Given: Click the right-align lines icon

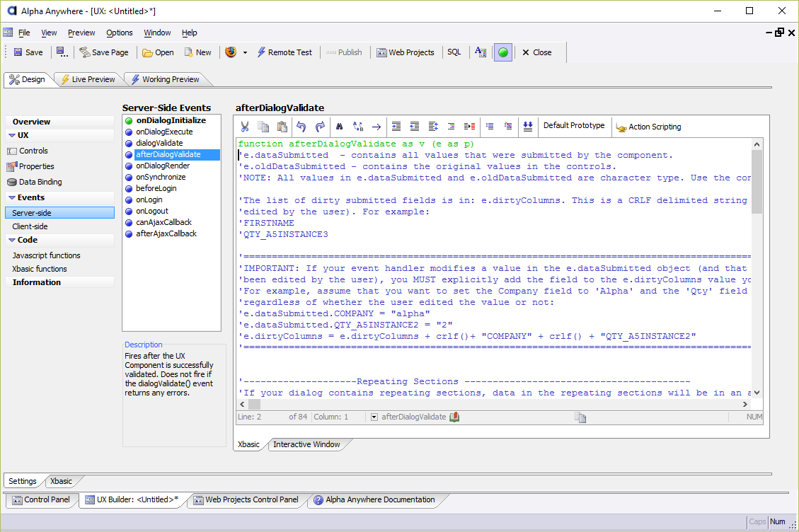Looking at the screenshot, I should (x=451, y=127).
